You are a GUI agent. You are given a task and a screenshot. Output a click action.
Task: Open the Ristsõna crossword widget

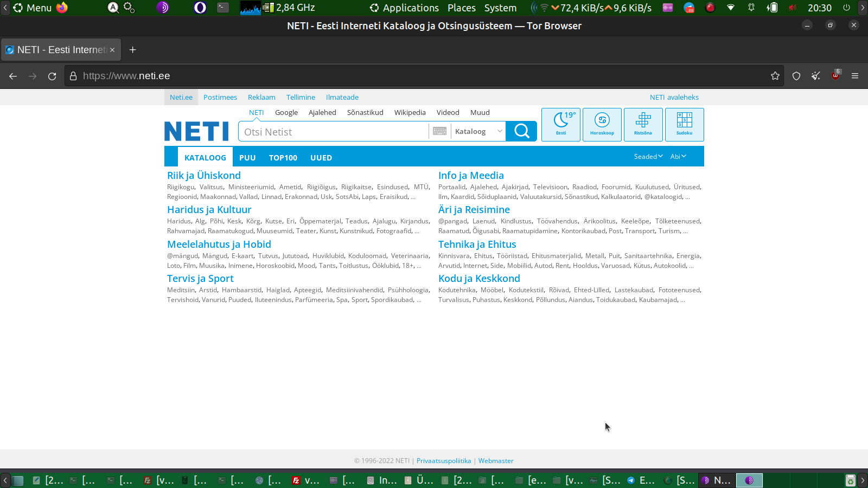coord(643,125)
